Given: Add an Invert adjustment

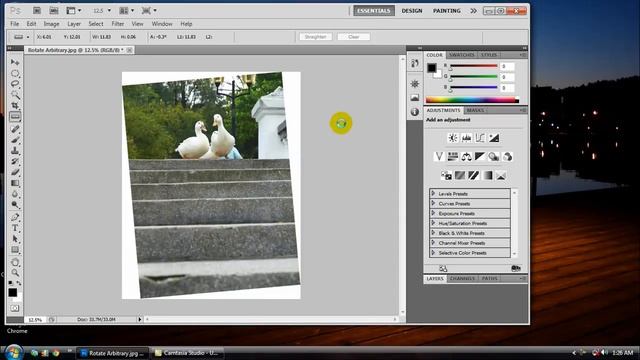Looking at the screenshot, I should 446,176.
